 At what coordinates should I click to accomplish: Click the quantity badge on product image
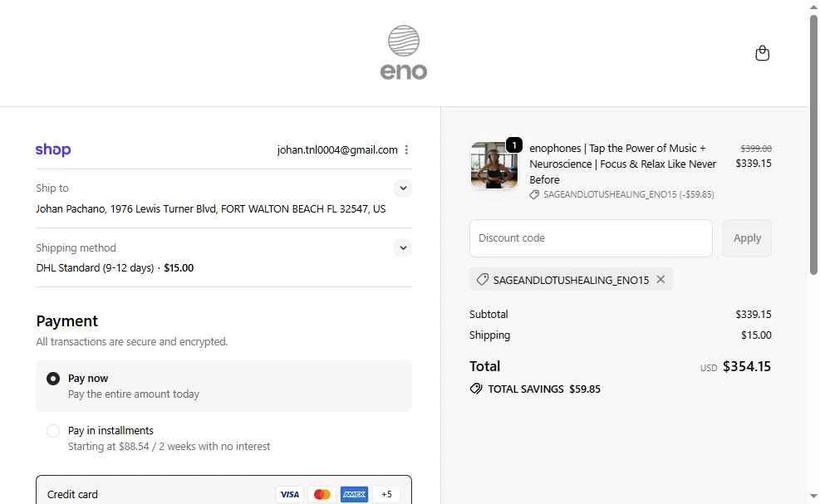tap(514, 144)
